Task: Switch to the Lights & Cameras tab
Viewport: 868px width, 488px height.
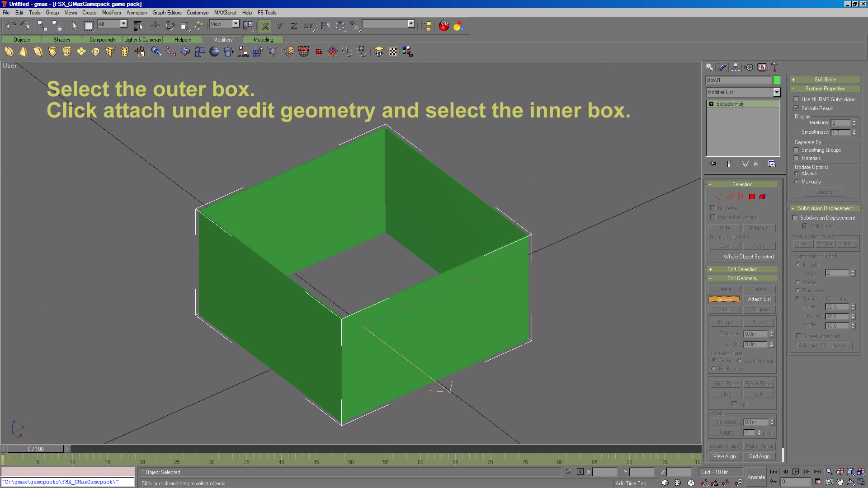Action: click(x=142, y=40)
